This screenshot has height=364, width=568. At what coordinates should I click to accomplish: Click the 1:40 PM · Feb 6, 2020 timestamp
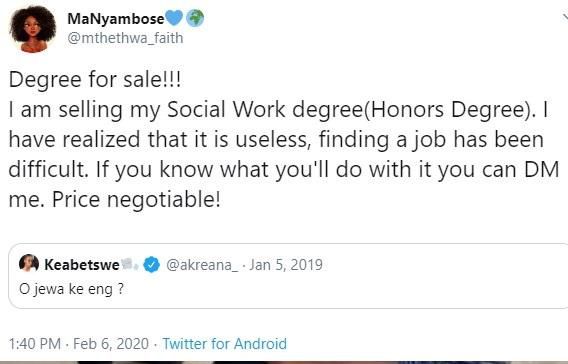79,344
